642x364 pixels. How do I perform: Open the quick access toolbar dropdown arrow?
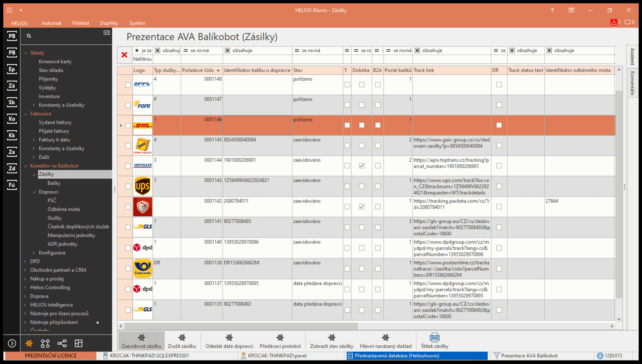point(21,10)
